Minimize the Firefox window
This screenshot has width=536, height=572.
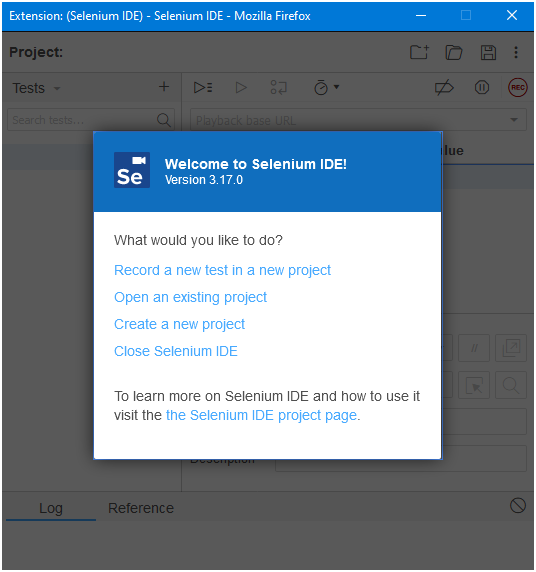(421, 16)
